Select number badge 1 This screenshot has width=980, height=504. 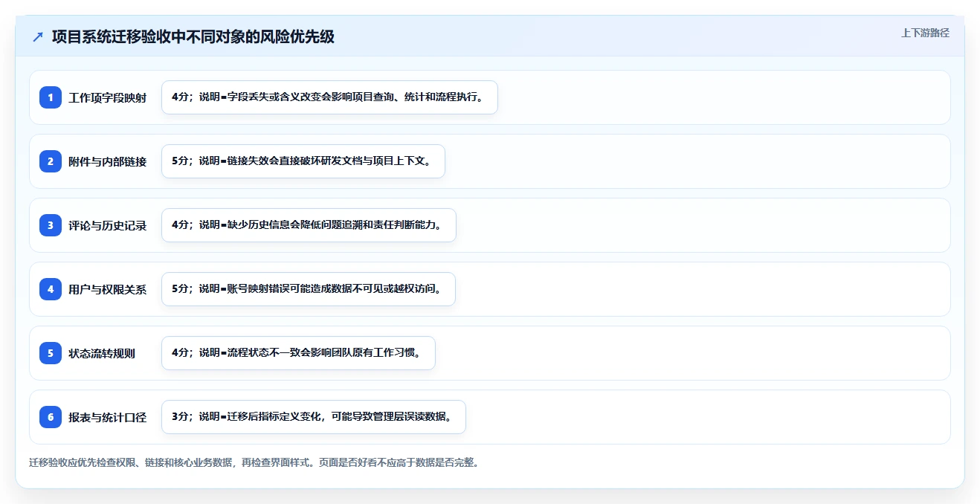51,97
